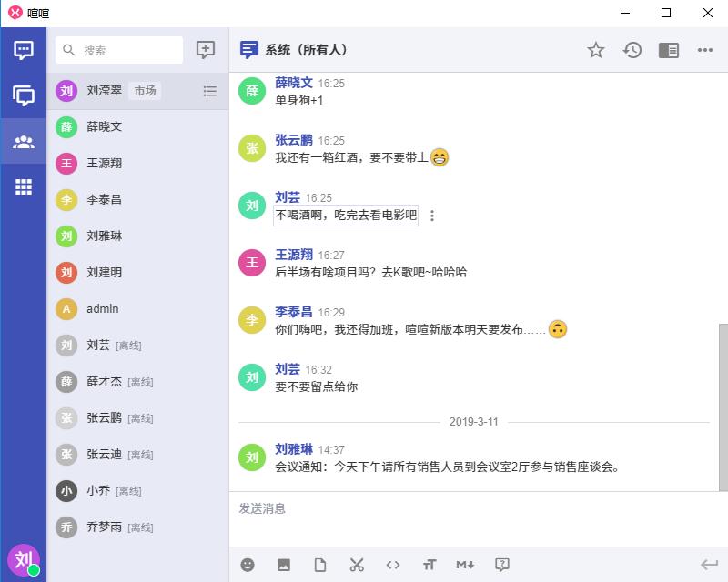
Task: Open the more options ellipsis menu
Action: (x=705, y=50)
